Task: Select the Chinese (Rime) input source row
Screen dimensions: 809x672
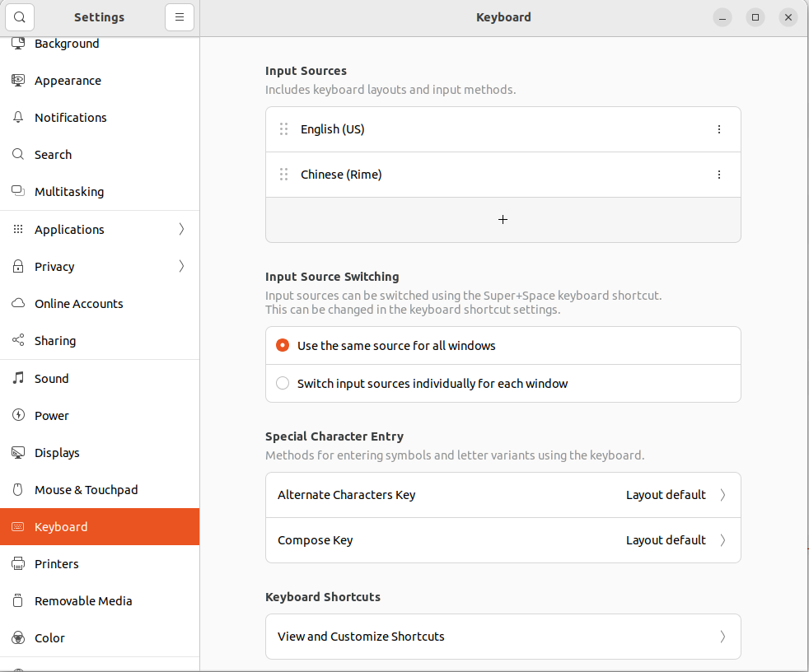Action: tap(503, 175)
